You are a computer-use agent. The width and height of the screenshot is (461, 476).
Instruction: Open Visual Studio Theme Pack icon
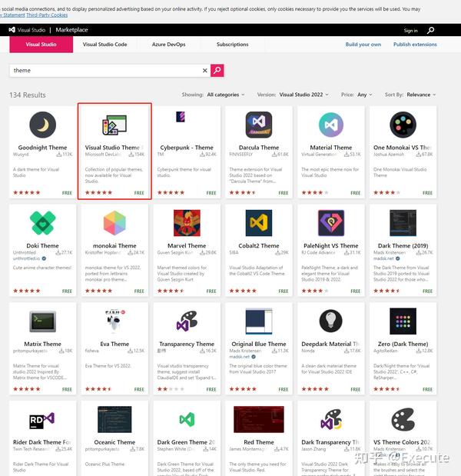(114, 125)
